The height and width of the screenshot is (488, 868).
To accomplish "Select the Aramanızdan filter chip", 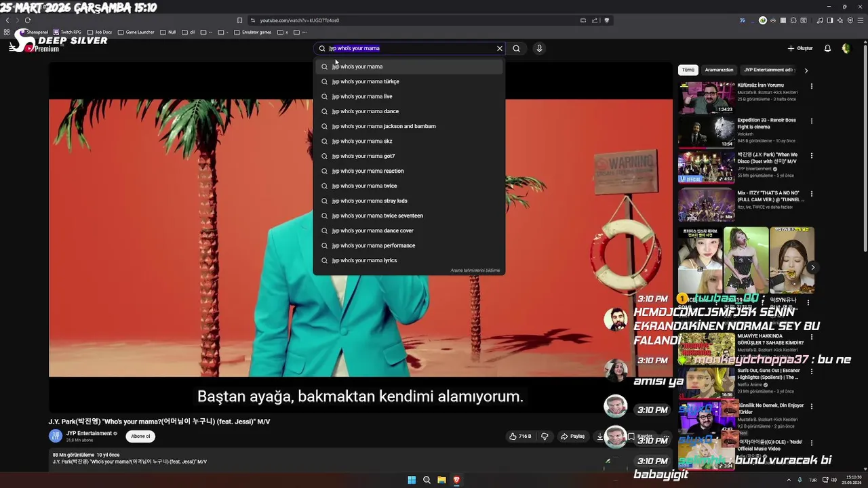I will pyautogui.click(x=719, y=70).
